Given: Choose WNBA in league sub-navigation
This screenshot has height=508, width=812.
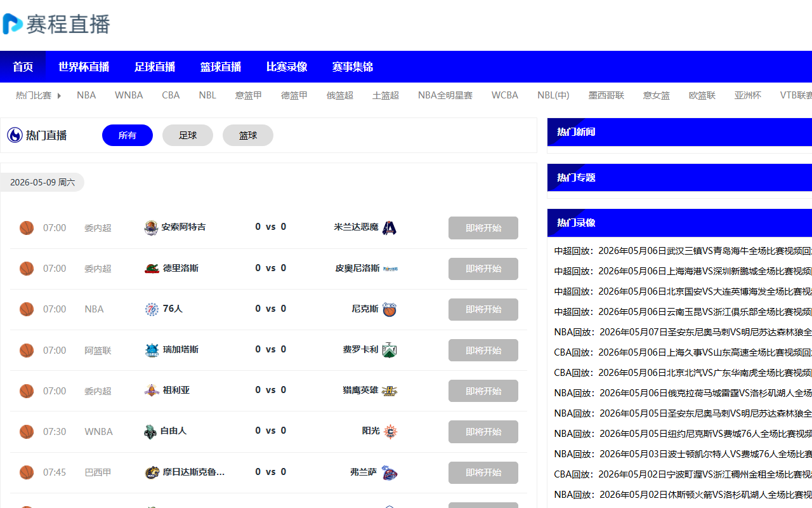Looking at the screenshot, I should tap(129, 95).
